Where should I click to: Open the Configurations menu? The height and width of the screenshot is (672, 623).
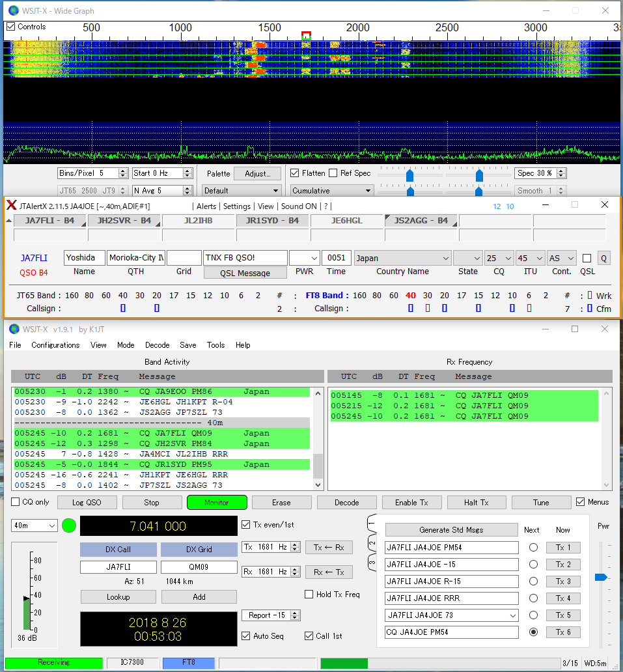(55, 345)
